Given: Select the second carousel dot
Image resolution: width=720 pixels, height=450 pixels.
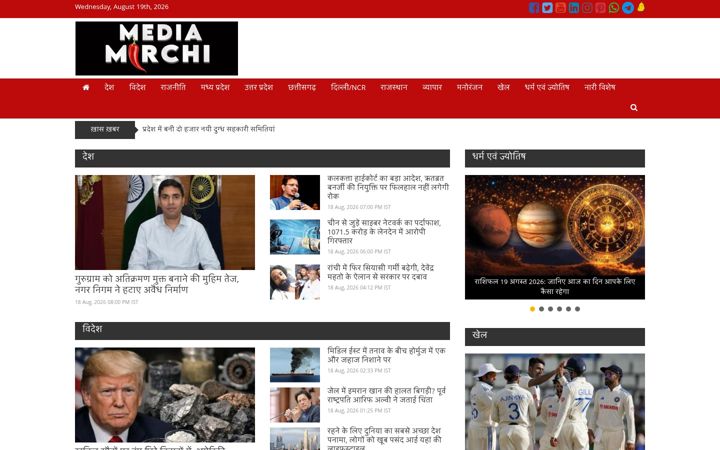Looking at the screenshot, I should click(x=541, y=309).
